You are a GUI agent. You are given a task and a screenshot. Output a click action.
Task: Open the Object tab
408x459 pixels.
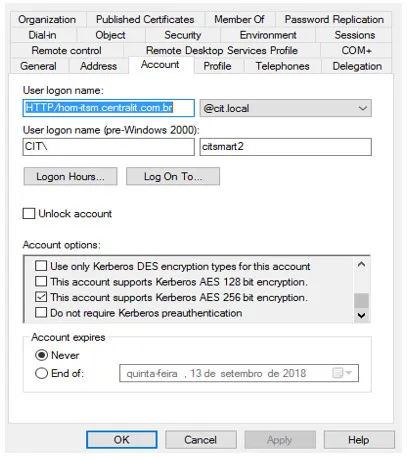point(110,35)
